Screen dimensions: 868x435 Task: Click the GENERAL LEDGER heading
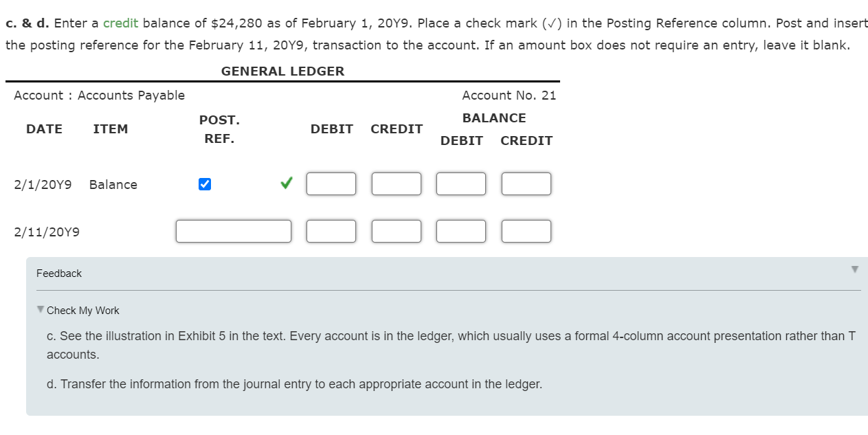click(x=282, y=71)
